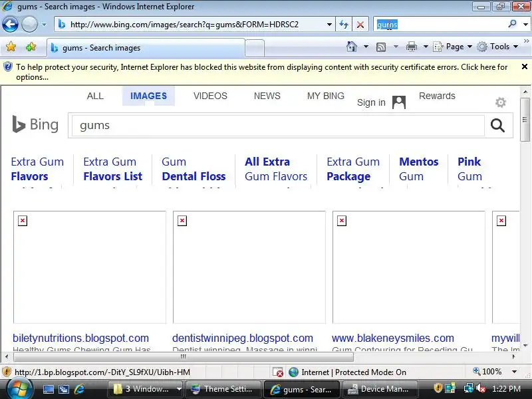Click www.blakeneysmiles.com link
This screenshot has height=399, width=532.
click(393, 338)
